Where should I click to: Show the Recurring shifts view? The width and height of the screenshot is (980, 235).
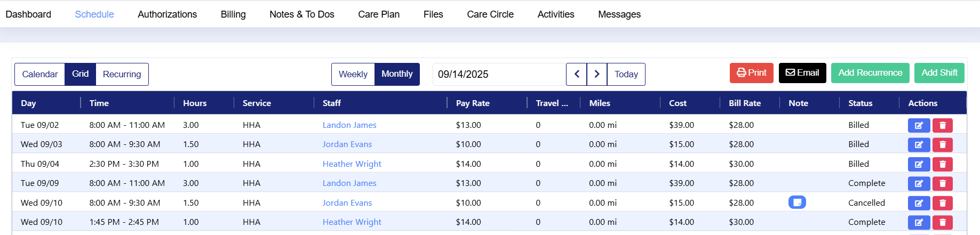pyautogui.click(x=122, y=74)
